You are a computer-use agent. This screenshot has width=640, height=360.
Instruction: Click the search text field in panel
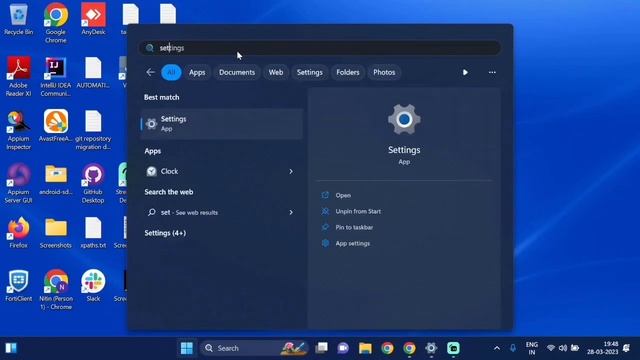point(320,48)
